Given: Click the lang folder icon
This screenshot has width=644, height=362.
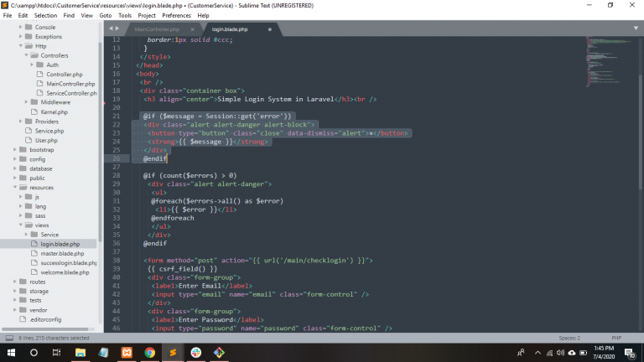Looking at the screenshot, I should pos(29,206).
